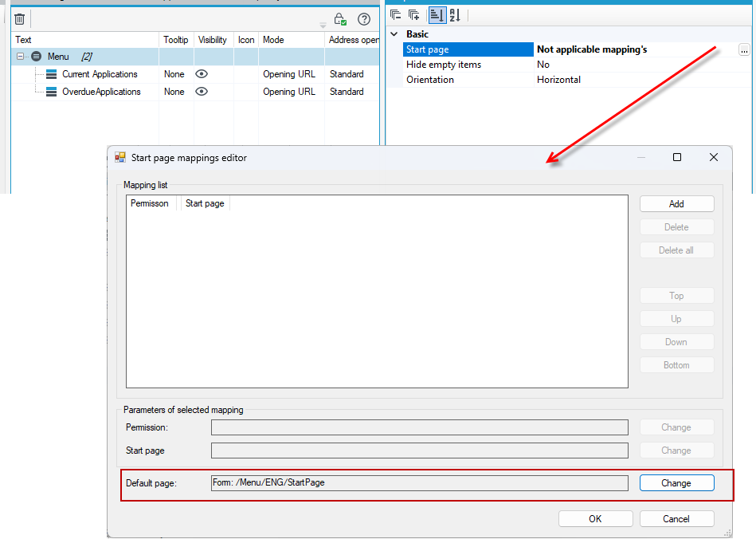This screenshot has width=756, height=543.
Task: Click the Horizontal orientation value
Action: tap(558, 80)
